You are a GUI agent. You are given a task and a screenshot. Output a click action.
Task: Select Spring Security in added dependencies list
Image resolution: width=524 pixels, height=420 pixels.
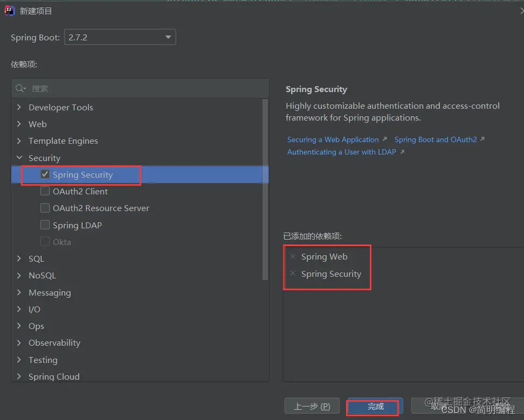[331, 274]
